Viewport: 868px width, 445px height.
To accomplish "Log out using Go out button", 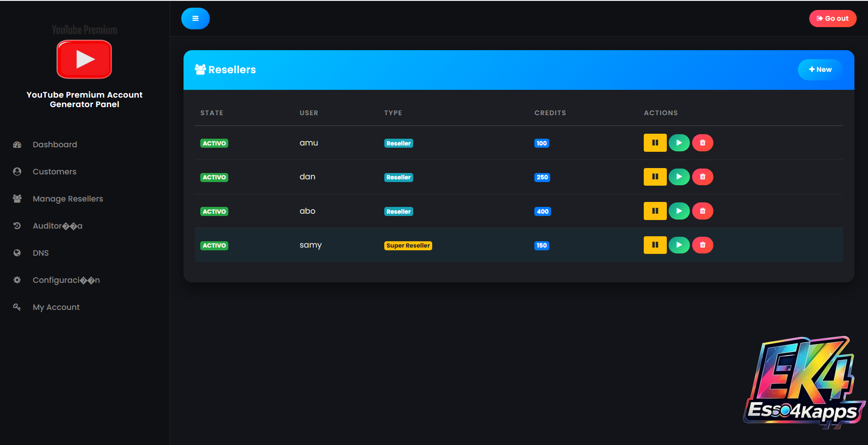I will tap(832, 19).
